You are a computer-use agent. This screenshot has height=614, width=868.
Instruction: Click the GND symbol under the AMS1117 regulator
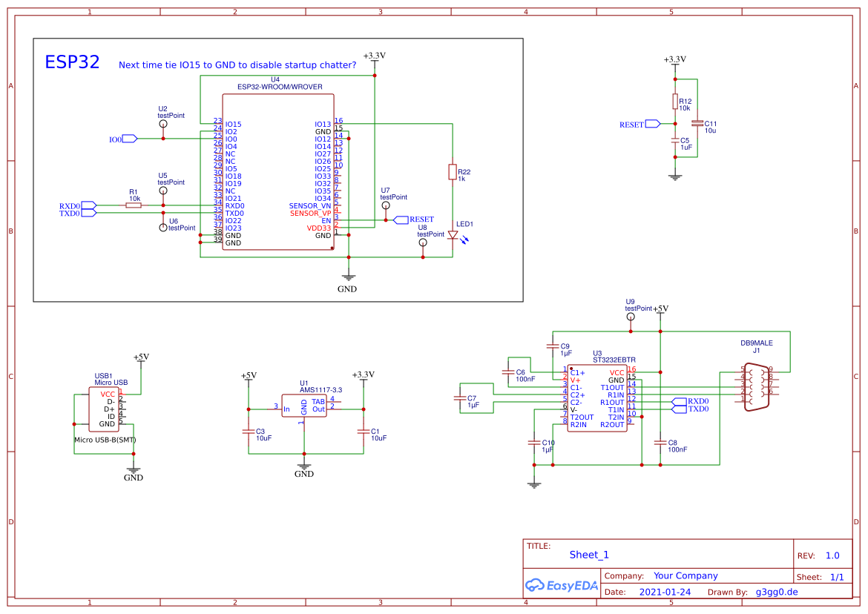click(x=304, y=467)
